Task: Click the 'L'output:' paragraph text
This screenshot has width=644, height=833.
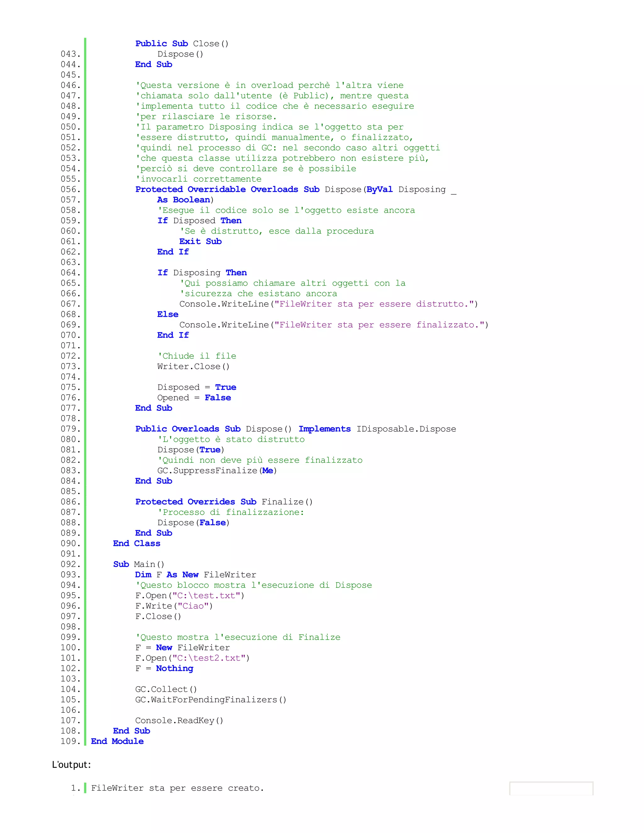Action: (71, 765)
